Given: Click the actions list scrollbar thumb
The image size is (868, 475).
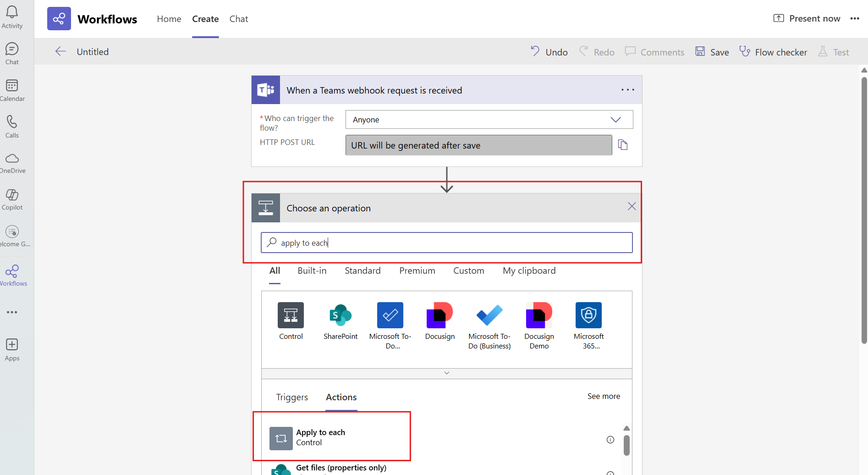Looking at the screenshot, I should [x=626, y=445].
